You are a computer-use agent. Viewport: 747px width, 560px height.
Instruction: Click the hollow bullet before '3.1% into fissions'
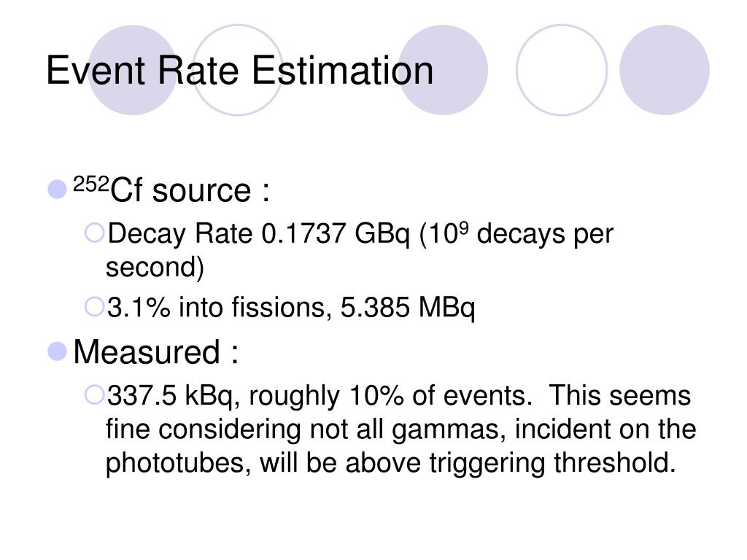(x=94, y=307)
